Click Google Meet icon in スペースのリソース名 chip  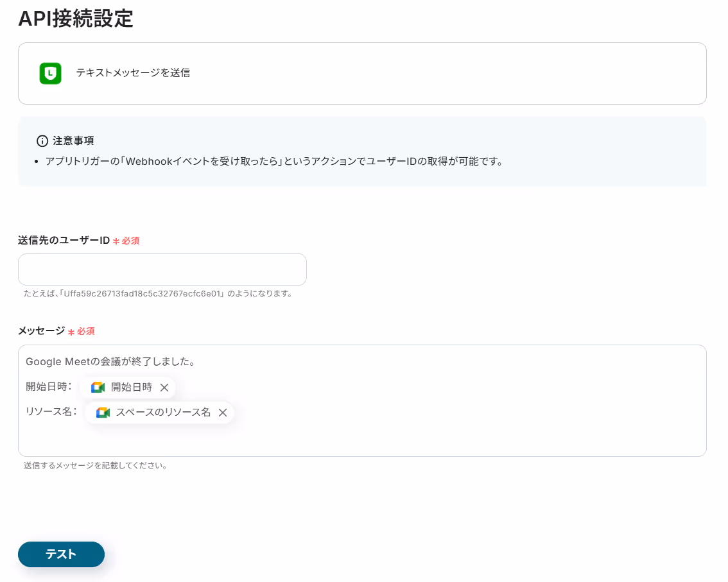tap(103, 413)
